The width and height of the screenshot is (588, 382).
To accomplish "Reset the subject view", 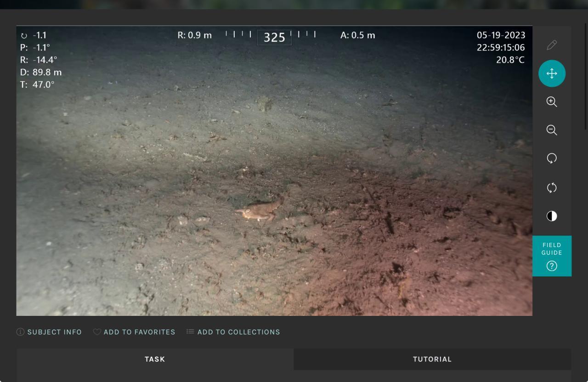I will [x=552, y=187].
